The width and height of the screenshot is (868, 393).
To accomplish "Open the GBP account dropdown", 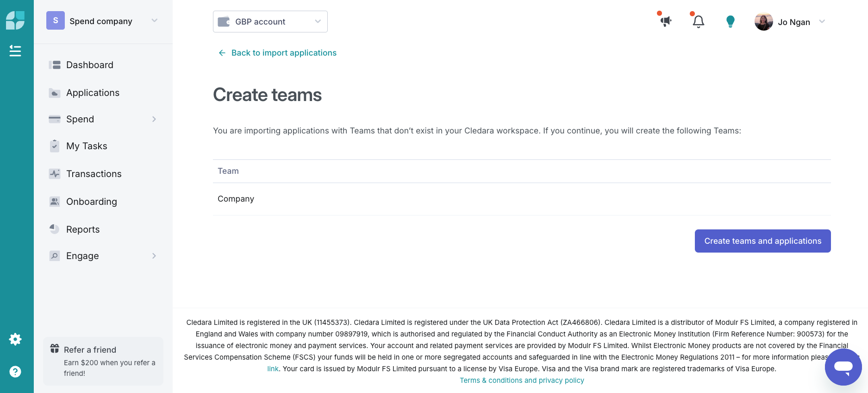I will point(270,22).
